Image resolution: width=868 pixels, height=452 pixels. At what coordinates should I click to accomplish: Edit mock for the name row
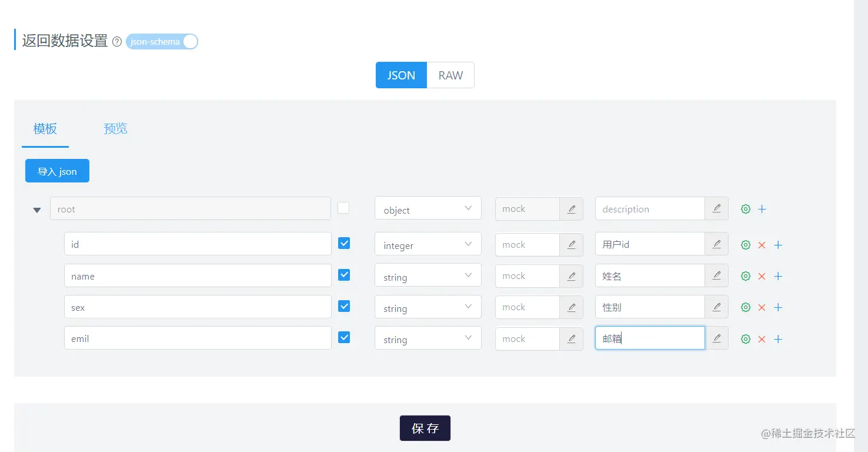pos(571,276)
